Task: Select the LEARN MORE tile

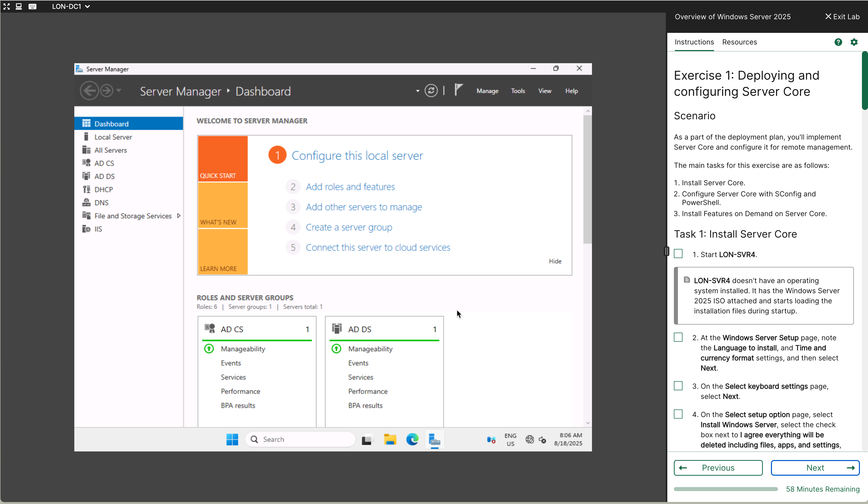Action: click(222, 251)
